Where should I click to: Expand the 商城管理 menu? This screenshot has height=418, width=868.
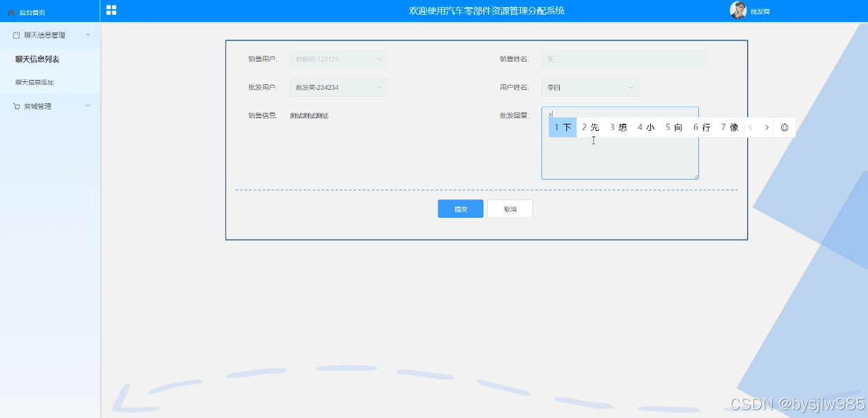(49, 106)
